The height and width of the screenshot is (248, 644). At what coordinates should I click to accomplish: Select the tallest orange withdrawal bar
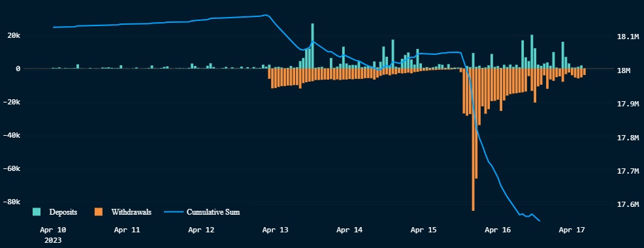(x=473, y=140)
